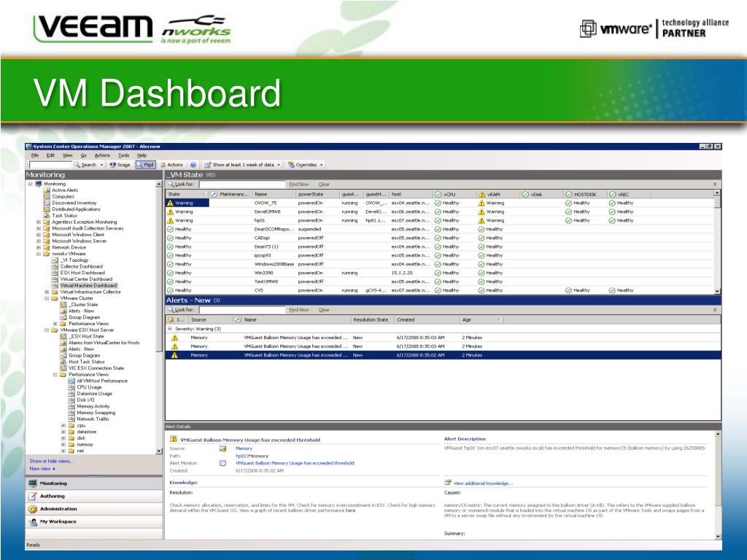Open 'Show at least 1 week of data' dropdown

(x=242, y=165)
